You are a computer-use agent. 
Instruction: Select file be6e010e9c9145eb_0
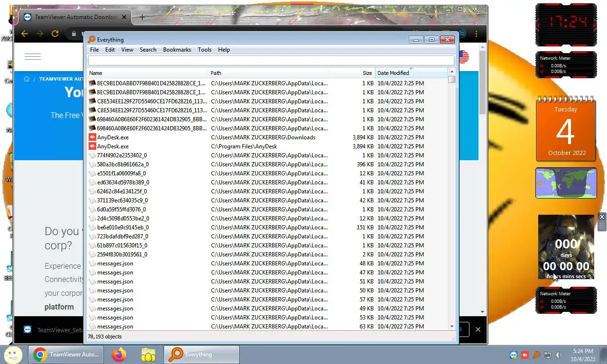(x=123, y=227)
